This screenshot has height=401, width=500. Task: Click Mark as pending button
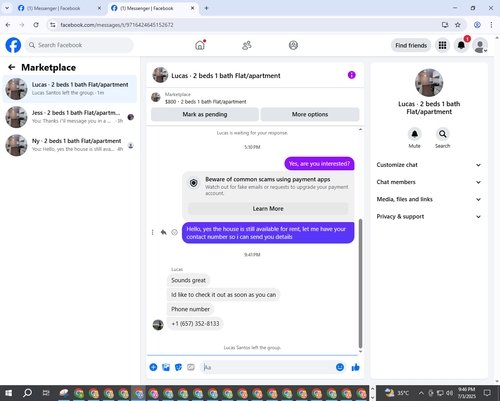coord(205,114)
